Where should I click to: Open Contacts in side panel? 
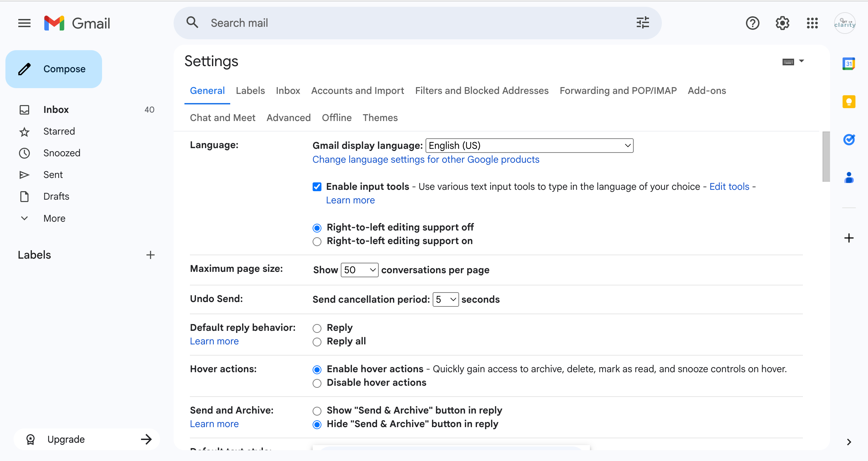(849, 177)
